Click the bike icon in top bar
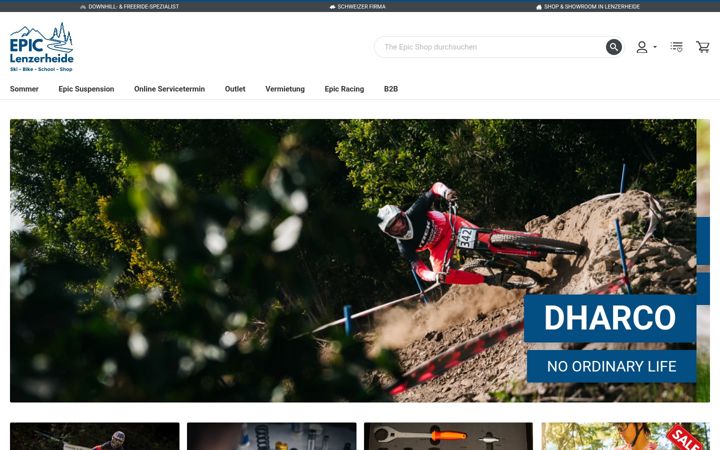This screenshot has height=450, width=720. [x=83, y=7]
